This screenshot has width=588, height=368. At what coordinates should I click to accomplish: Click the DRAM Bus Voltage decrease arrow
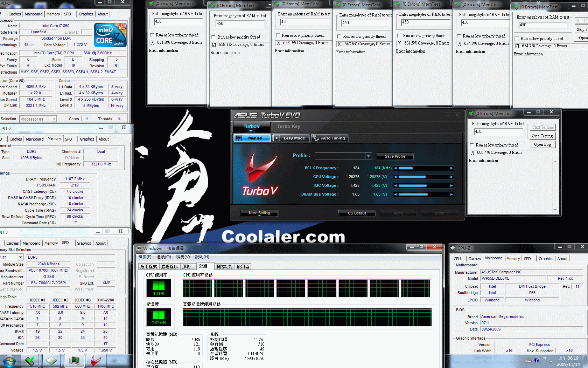(x=395, y=195)
